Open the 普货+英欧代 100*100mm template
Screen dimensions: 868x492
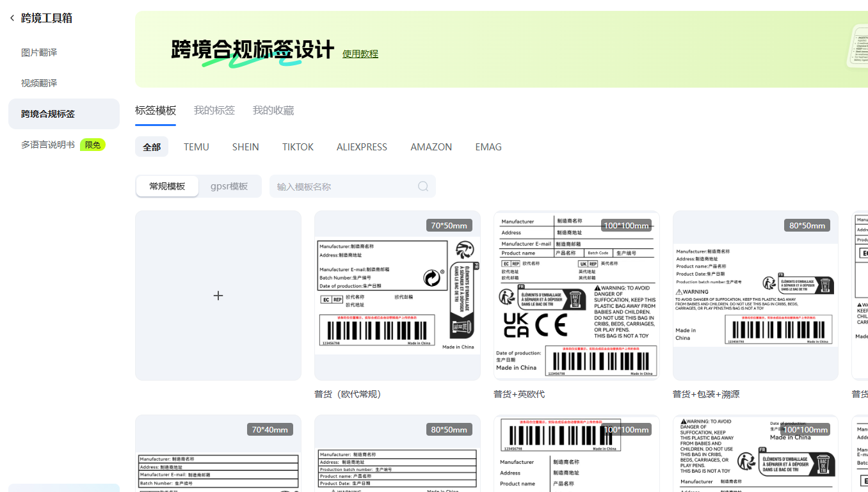576,296
